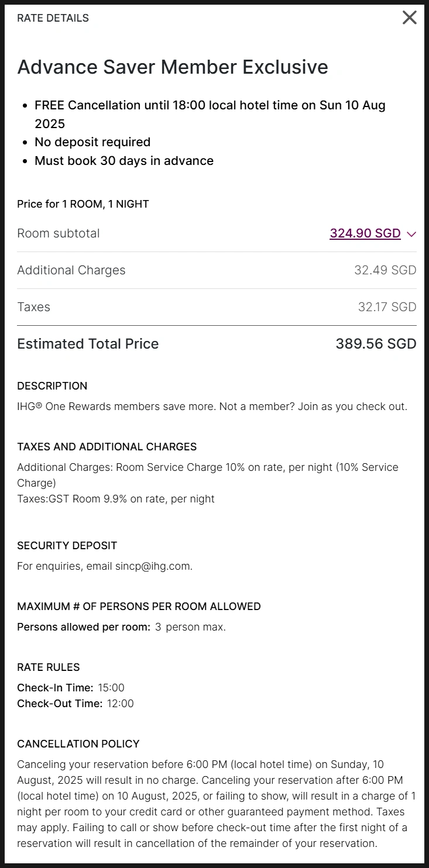The height and width of the screenshot is (868, 429).
Task: Click the No deposit required bullet
Action: [92, 142]
